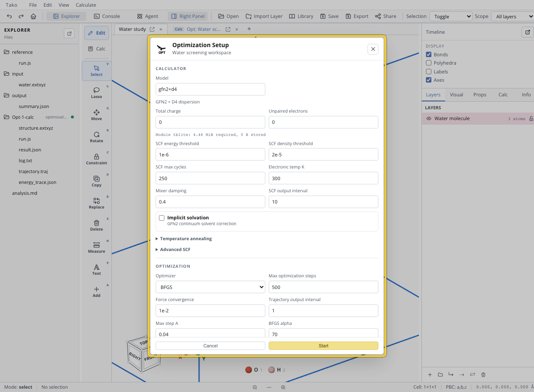
Task: Select the Delete tool
Action: pyautogui.click(x=96, y=225)
